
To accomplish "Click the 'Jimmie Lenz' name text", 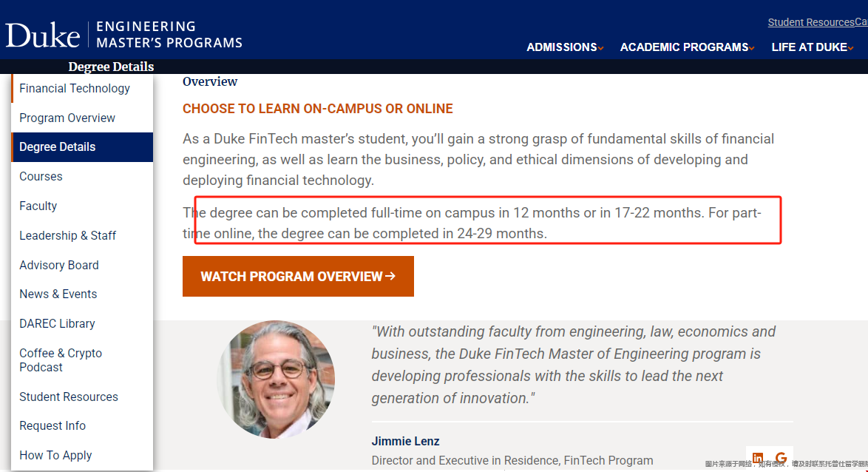I will coord(405,441).
